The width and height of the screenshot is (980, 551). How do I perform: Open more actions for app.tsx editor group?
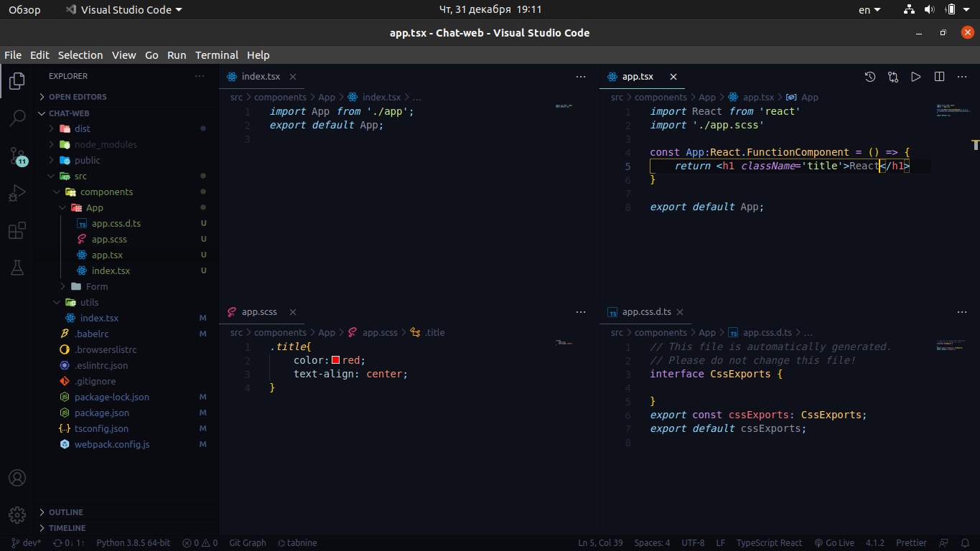tap(962, 77)
